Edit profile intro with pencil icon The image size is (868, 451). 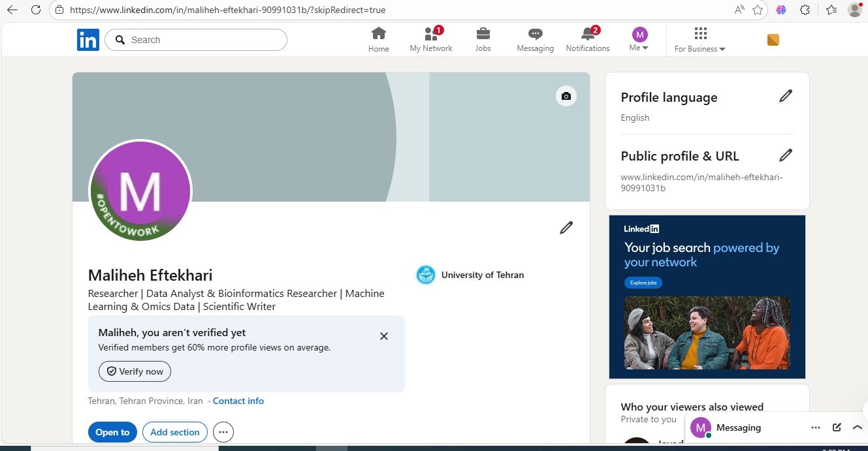(x=566, y=228)
